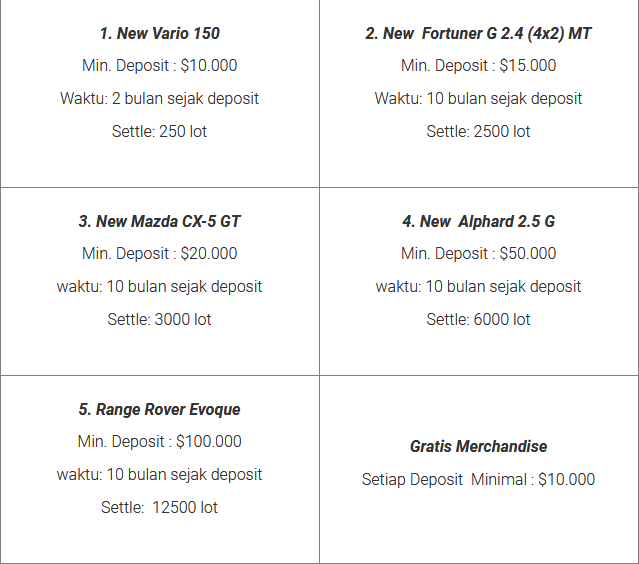Click "Setiap Deposit Minimal : $10.000" text
This screenshot has height=564, width=639.
(478, 479)
